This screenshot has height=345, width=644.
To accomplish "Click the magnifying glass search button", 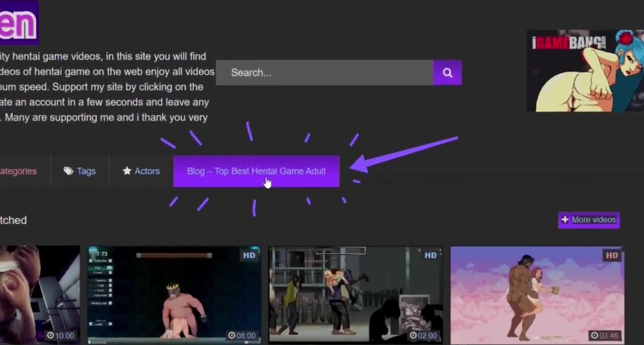I will (x=447, y=73).
